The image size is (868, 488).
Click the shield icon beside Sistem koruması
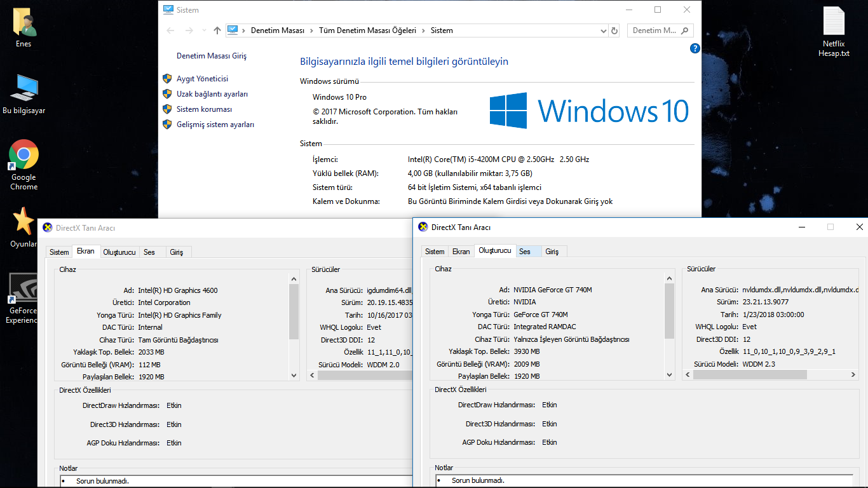tap(167, 109)
